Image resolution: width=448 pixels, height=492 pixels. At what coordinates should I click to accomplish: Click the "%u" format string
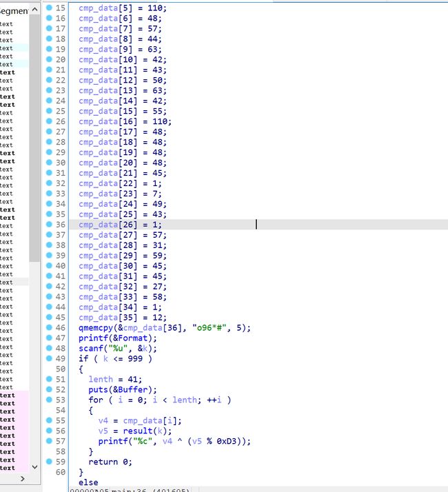pos(117,348)
